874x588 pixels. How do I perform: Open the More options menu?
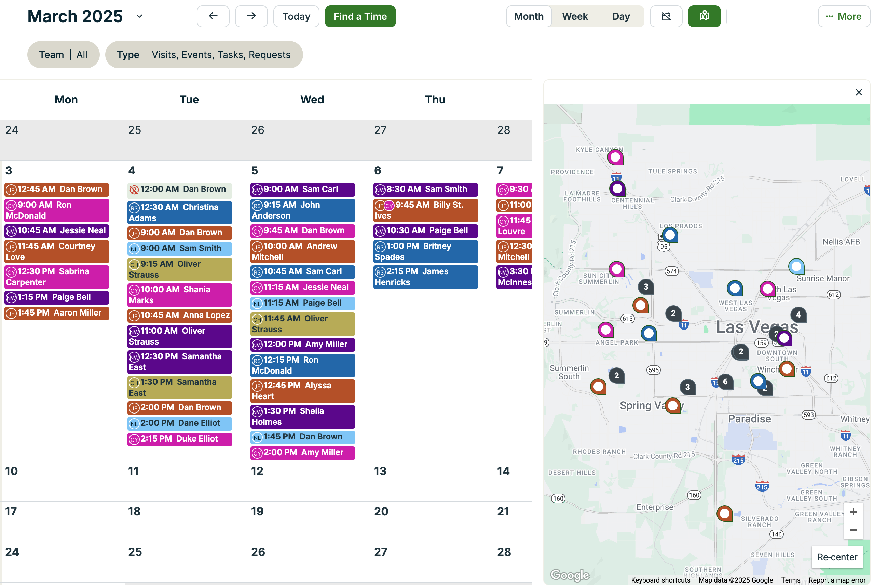[x=843, y=16]
